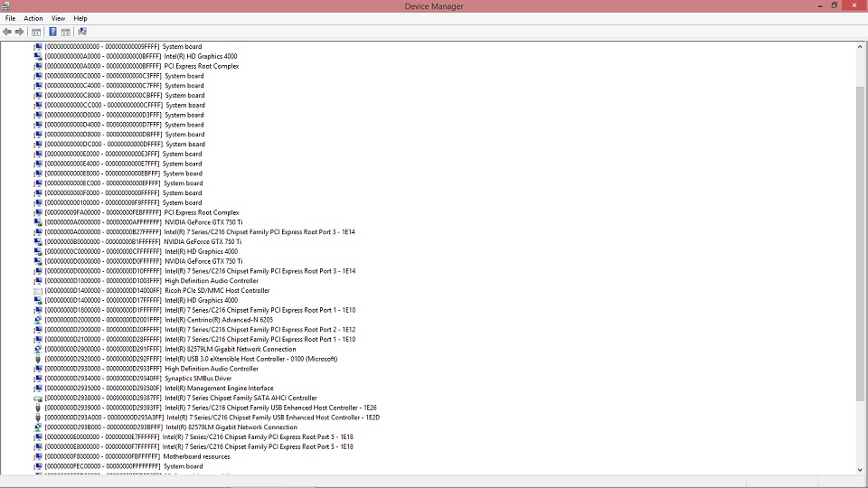The height and width of the screenshot is (488, 868).
Task: Click the drive icon beside SATA AHCI Controller
Action: click(38, 399)
